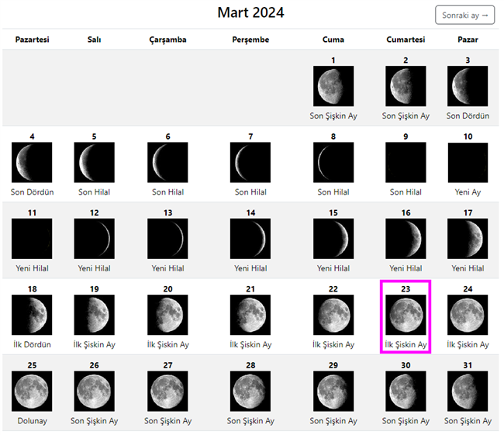Image resolution: width=504 pixels, height=435 pixels.
Task: Open moon image for March 1
Action: coord(333,86)
